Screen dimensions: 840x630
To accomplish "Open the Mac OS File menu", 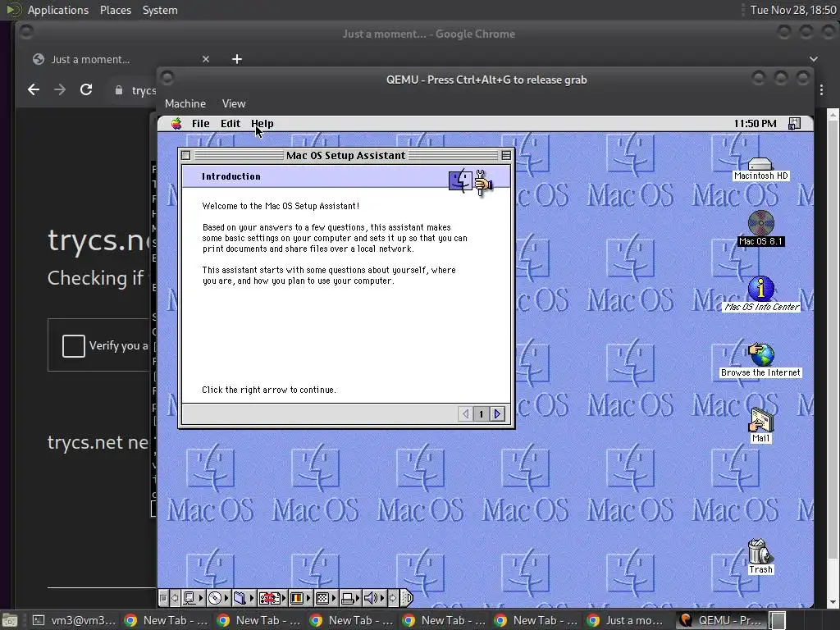I will 200,124.
